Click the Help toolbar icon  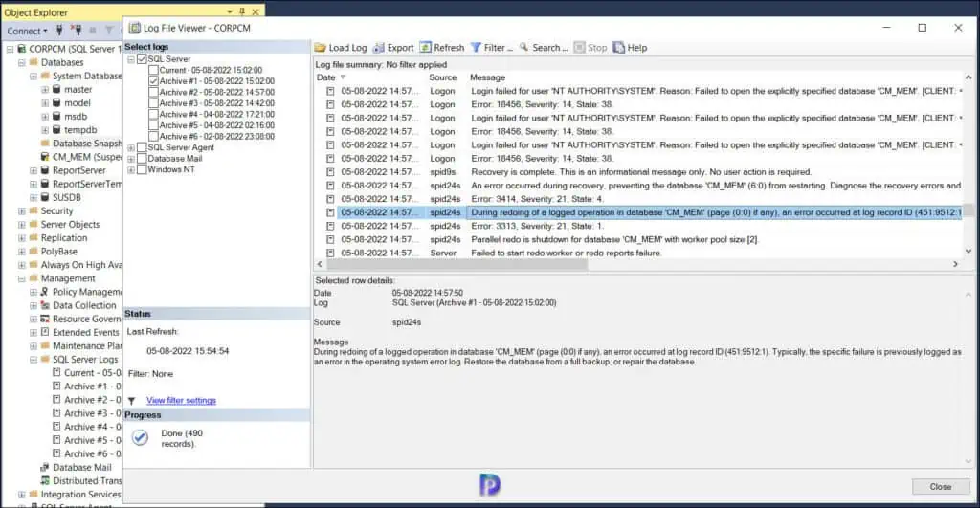pyautogui.click(x=619, y=48)
